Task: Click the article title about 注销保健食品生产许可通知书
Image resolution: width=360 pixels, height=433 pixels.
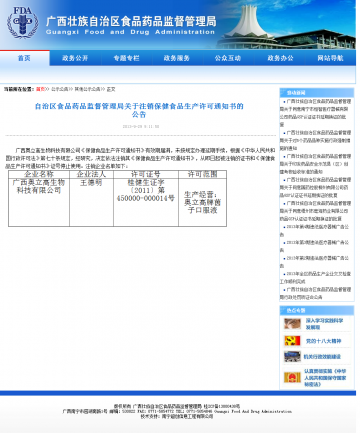Action: click(x=139, y=110)
